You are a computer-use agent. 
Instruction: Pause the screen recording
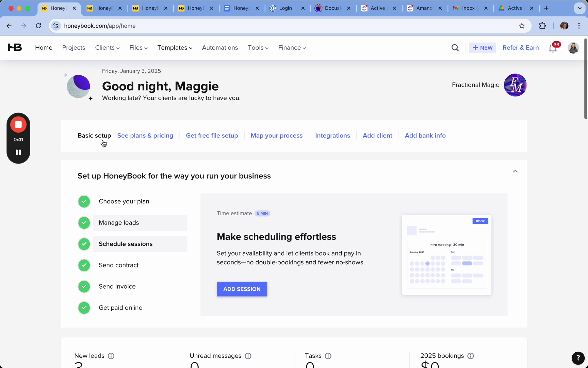tap(18, 152)
